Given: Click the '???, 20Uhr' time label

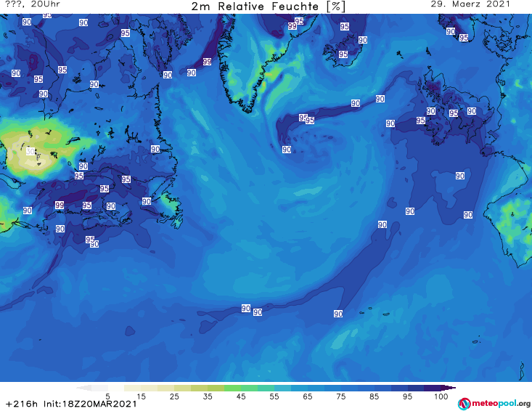Looking at the screenshot, I should tap(33, 4).
